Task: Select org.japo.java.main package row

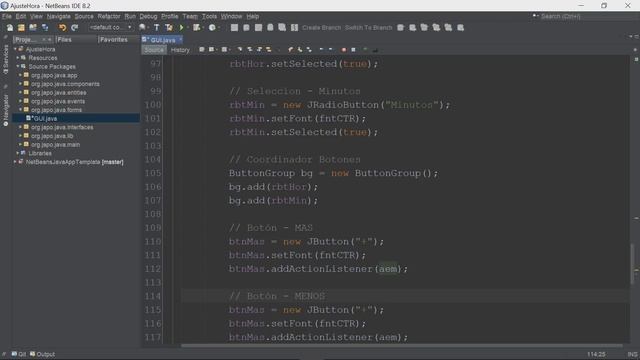Action: (55, 144)
